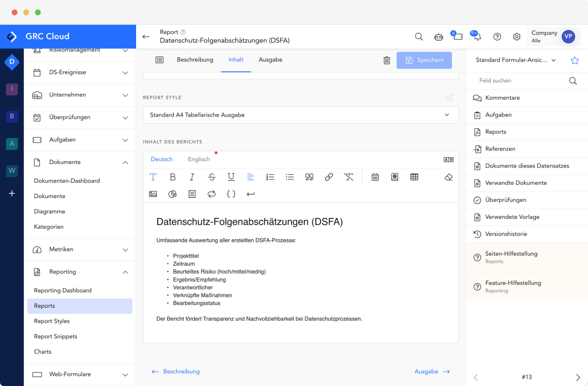Expand the Risikomanagement section
The height and width of the screenshot is (386, 588).
126,51
